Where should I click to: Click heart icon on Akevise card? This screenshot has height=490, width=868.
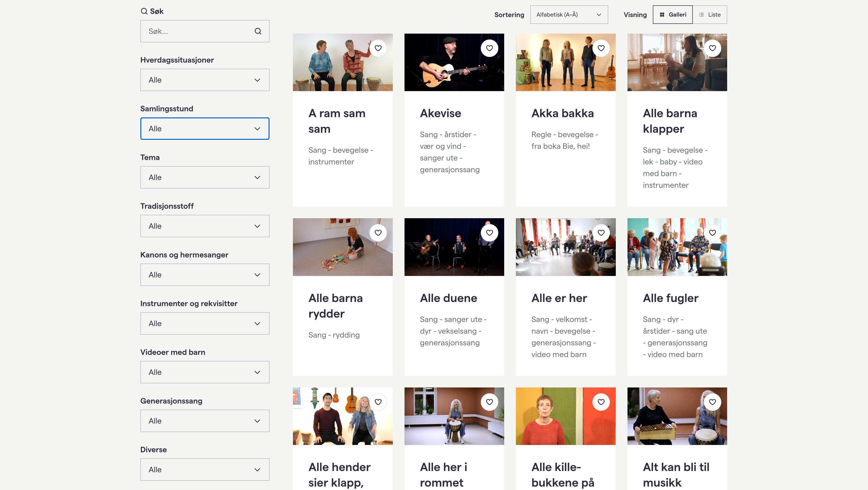(489, 48)
